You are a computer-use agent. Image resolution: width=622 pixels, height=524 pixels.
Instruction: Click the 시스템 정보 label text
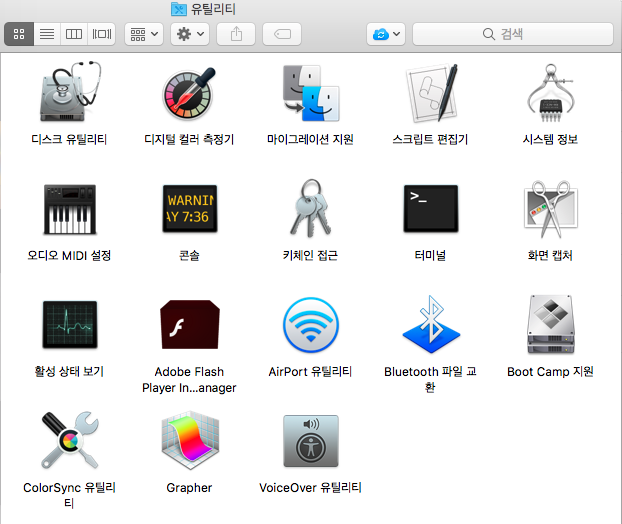pos(550,139)
